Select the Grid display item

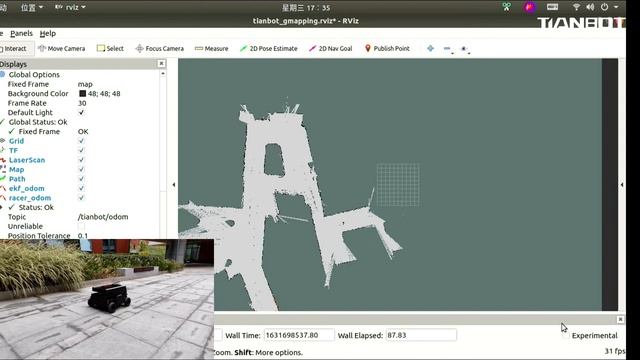(16, 141)
